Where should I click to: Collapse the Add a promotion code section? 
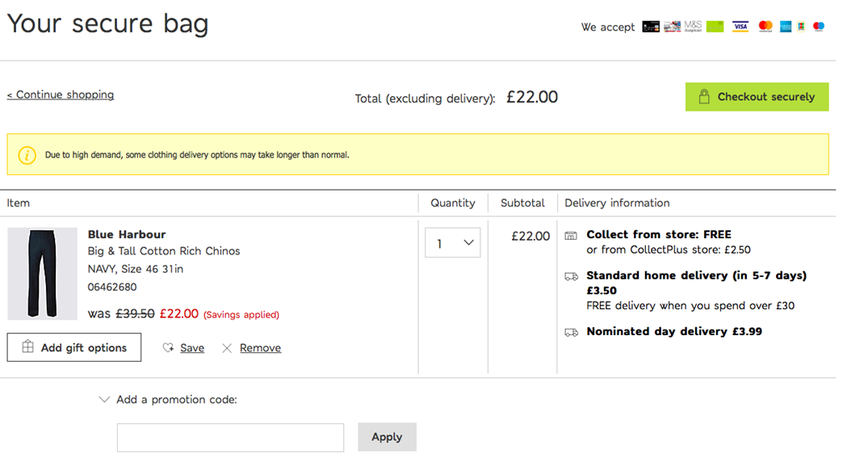[x=103, y=399]
